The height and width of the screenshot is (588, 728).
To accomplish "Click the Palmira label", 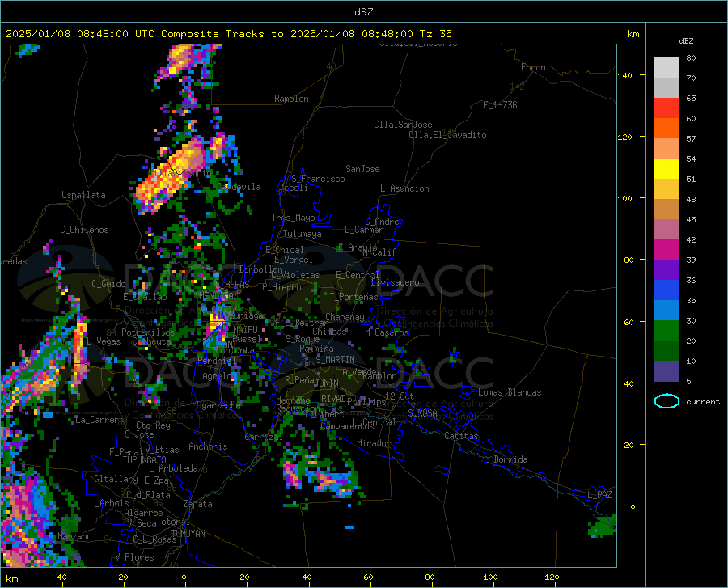I will 316,349.
